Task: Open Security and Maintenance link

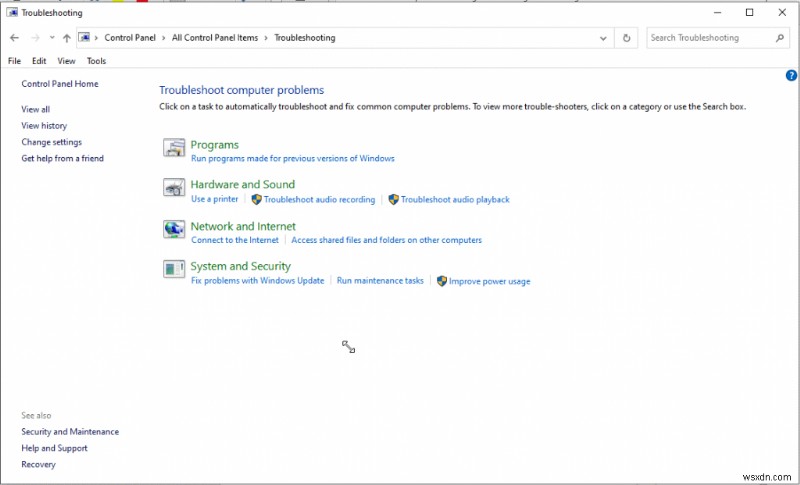Action: point(70,431)
